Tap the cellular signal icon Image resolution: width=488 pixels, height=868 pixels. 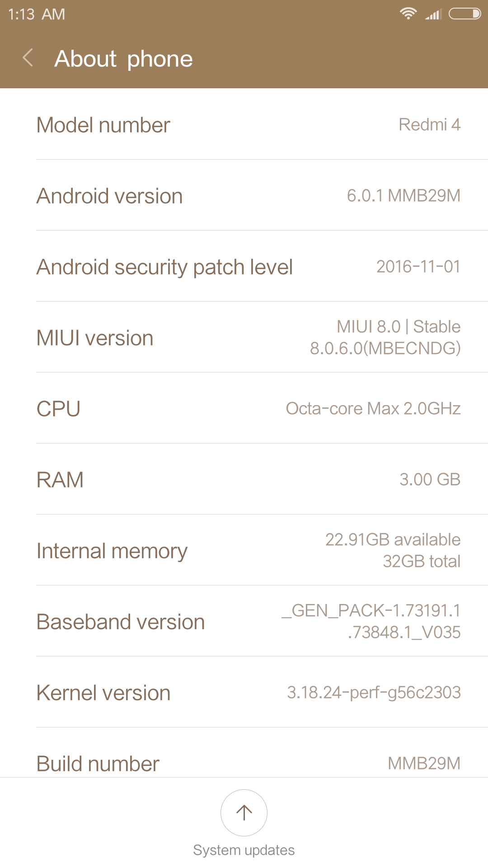click(x=433, y=15)
